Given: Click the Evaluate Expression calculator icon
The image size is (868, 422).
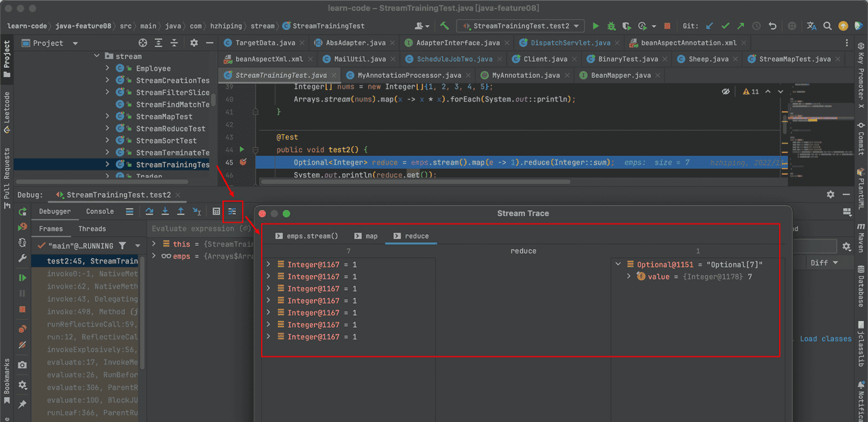Looking at the screenshot, I should pos(216,211).
